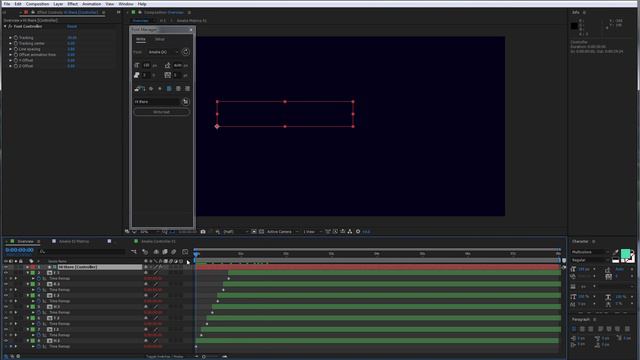The image size is (640, 360).
Task: Hide the 'Hi there [Controller]' layer eye
Action: (x=6, y=267)
